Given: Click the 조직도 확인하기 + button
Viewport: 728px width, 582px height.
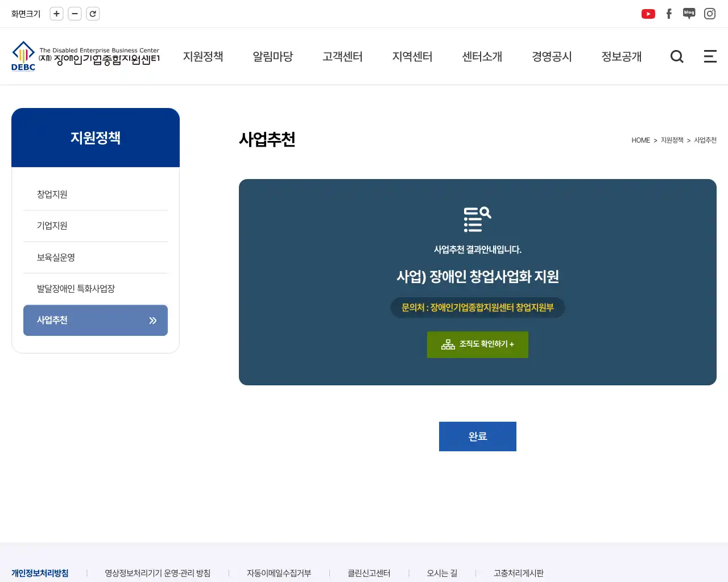Looking at the screenshot, I should (x=478, y=344).
